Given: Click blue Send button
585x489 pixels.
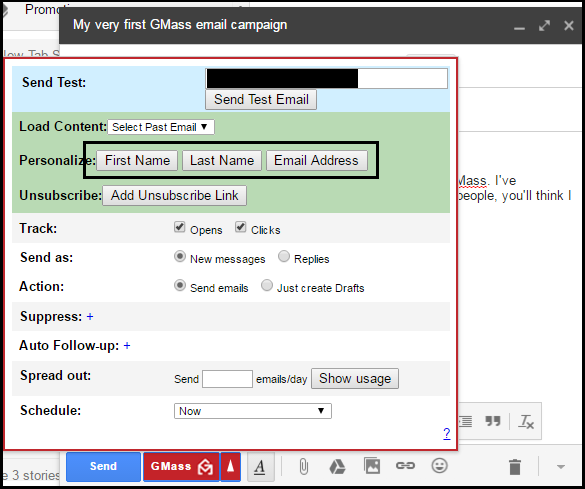Looking at the screenshot, I should click(x=103, y=467).
